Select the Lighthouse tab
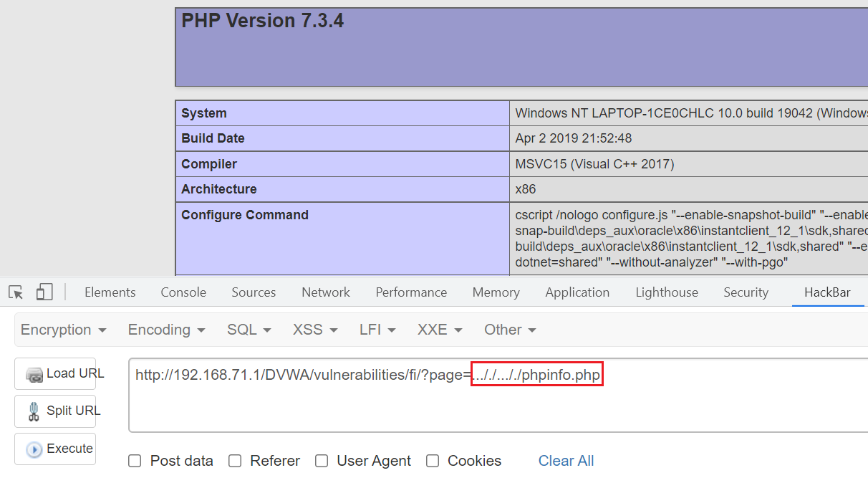The height and width of the screenshot is (483, 868). pos(667,292)
